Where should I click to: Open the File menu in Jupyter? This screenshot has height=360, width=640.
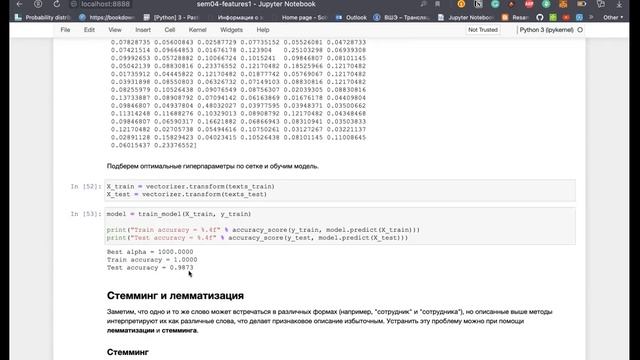[x=65, y=30]
